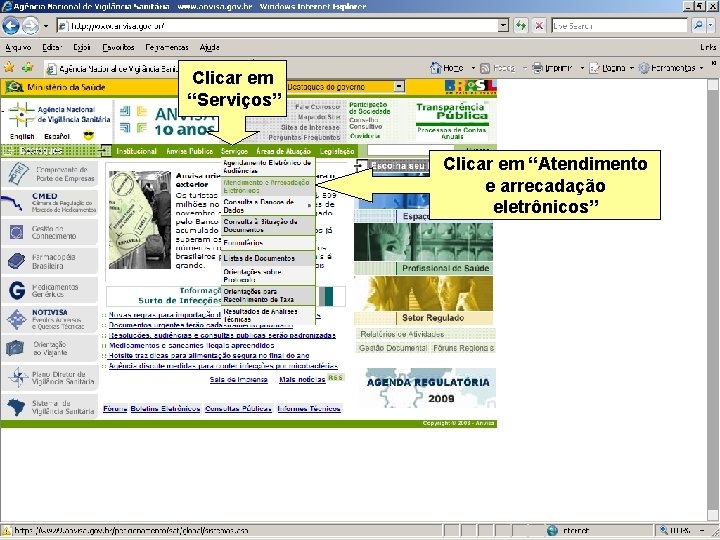Open the Ferramentas toolbar menu

tap(671, 68)
